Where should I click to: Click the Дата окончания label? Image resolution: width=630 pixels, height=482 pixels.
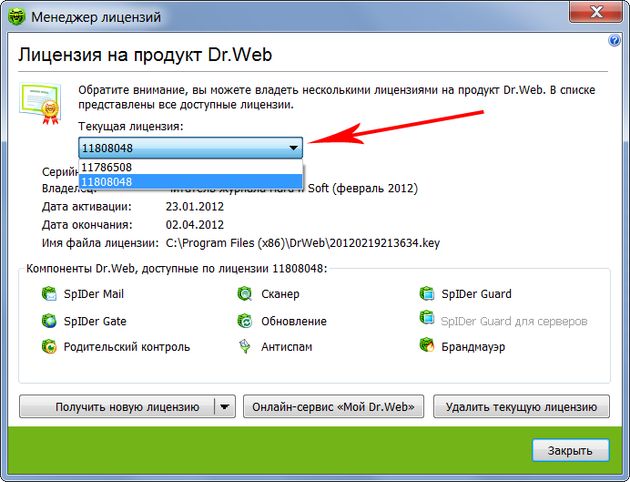(x=87, y=225)
